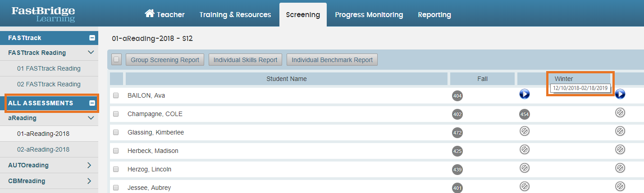Start Ava Bailon's Winter assessment play button
The width and height of the screenshot is (644, 193).
click(524, 94)
